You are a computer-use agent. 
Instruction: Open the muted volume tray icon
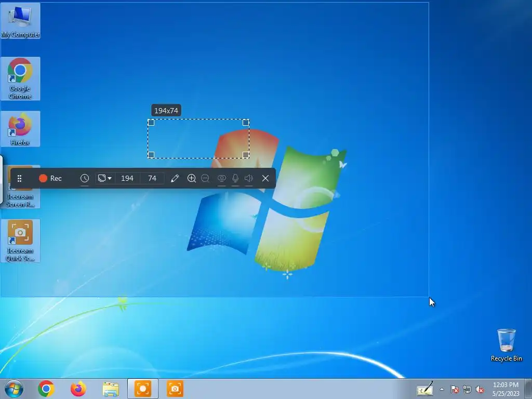(480, 389)
